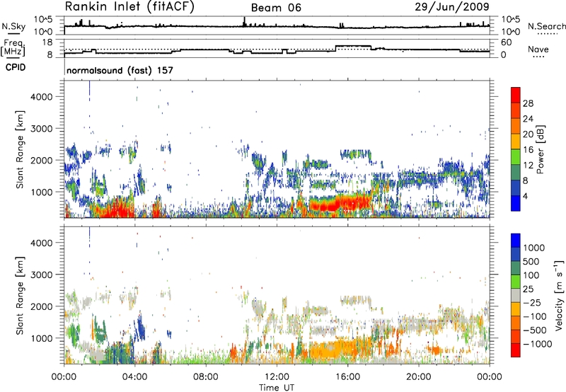Click the 'N.Search' legend label
Screen dimensions: 566x392
click(546, 26)
